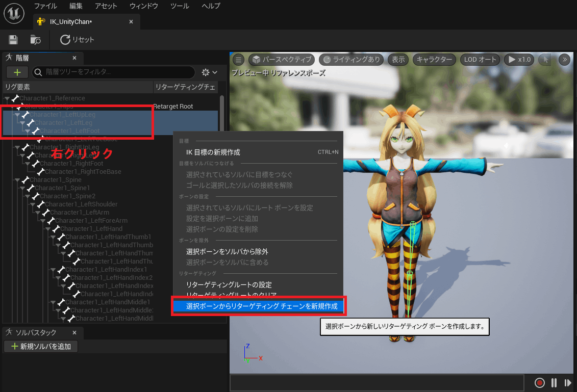Focus the 階層ツリーをフィルタ search field
This screenshot has height=392, width=577.
[x=113, y=72]
